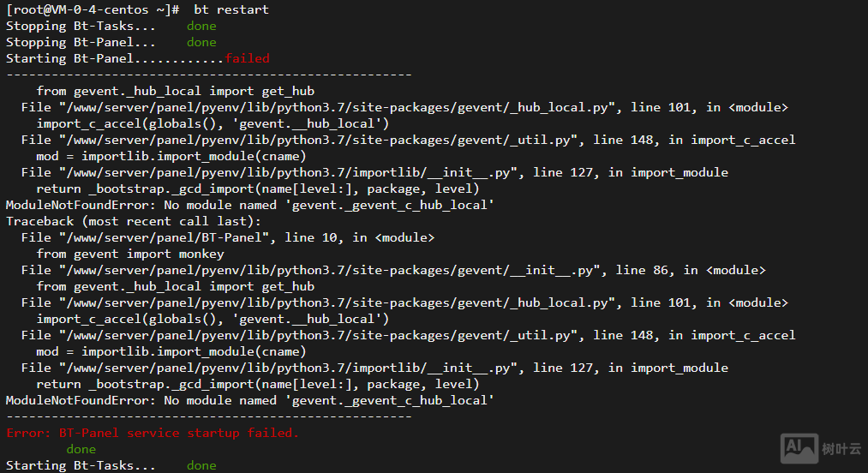Image resolution: width=868 pixels, height=473 pixels.
Task: Click "Traceback (most recent call last):" line
Action: coord(134,221)
